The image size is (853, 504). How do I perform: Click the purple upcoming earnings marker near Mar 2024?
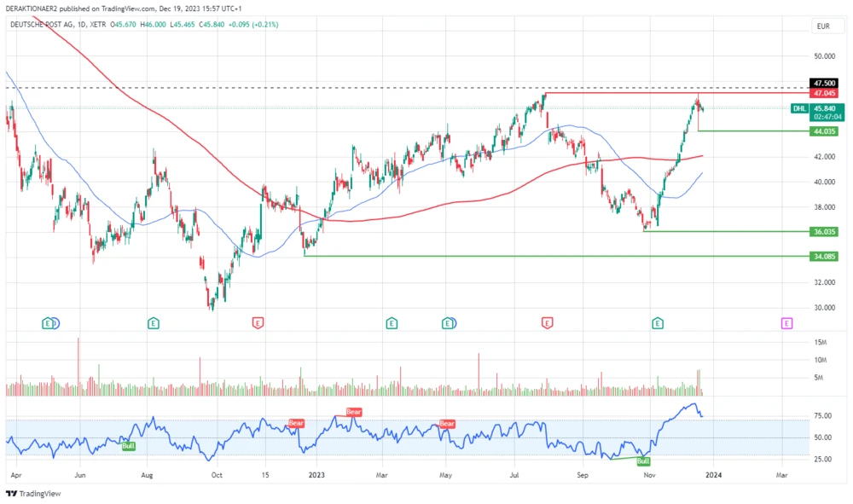[786, 323]
